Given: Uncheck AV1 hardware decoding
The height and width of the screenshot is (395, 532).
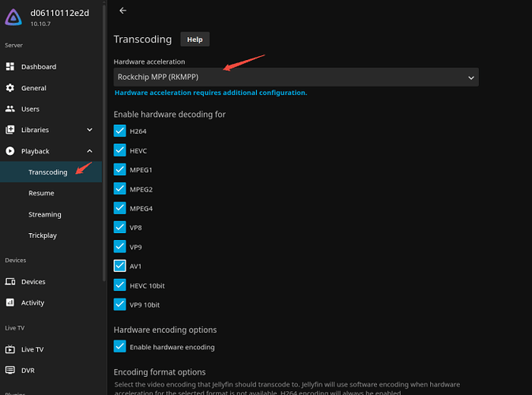Looking at the screenshot, I should pos(120,265).
